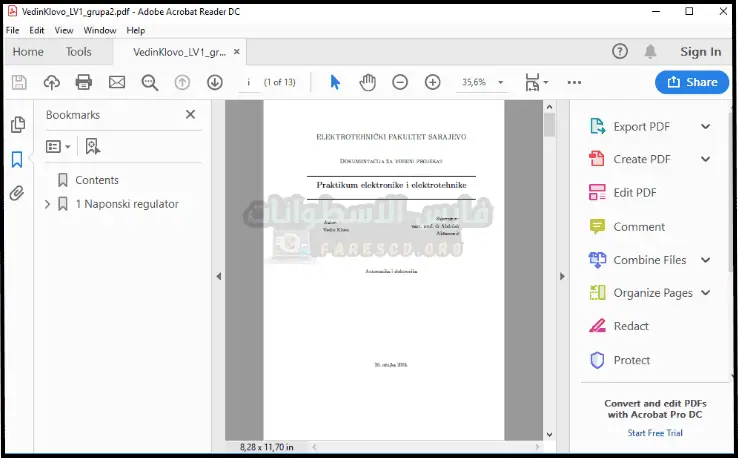Expand the 1 Naponski regulator bookmark
The height and width of the screenshot is (458, 738).
tap(47, 204)
